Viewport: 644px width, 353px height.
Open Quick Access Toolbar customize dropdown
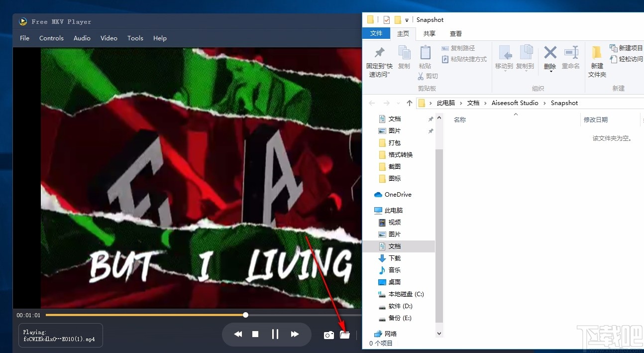tap(407, 20)
